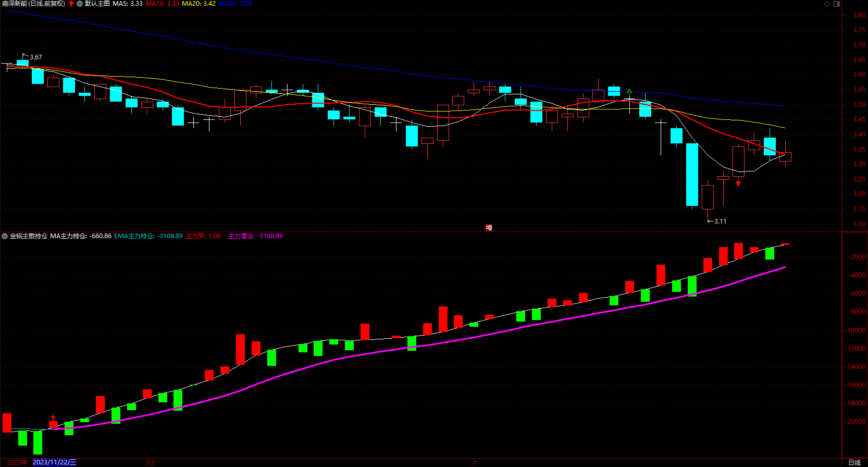868x467 pixels.
Task: Select the 主力增仓: -3108.89 value
Action: [255, 236]
